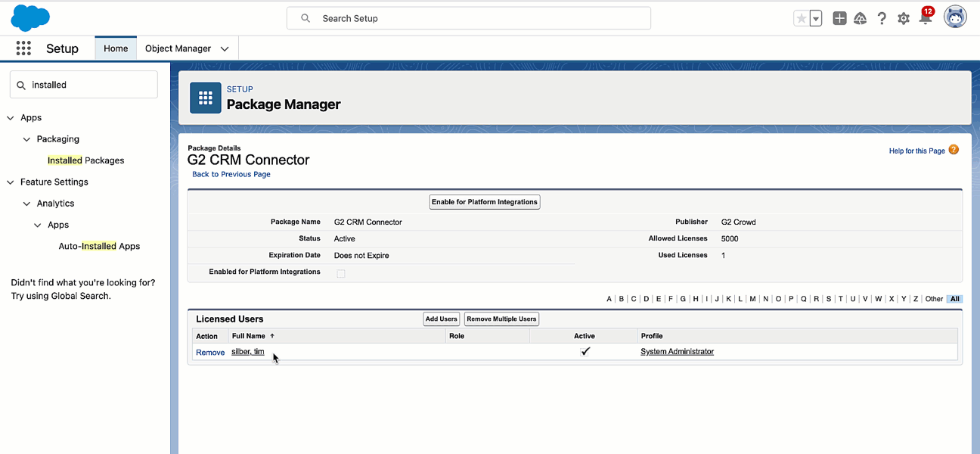The width and height of the screenshot is (980, 454).
Task: Collapse the Packaging tree node
Action: point(27,139)
